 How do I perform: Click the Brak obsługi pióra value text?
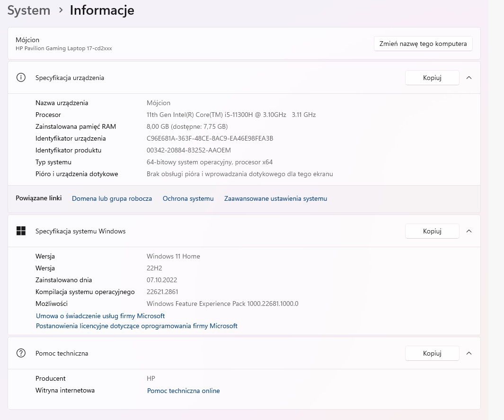pos(240,174)
